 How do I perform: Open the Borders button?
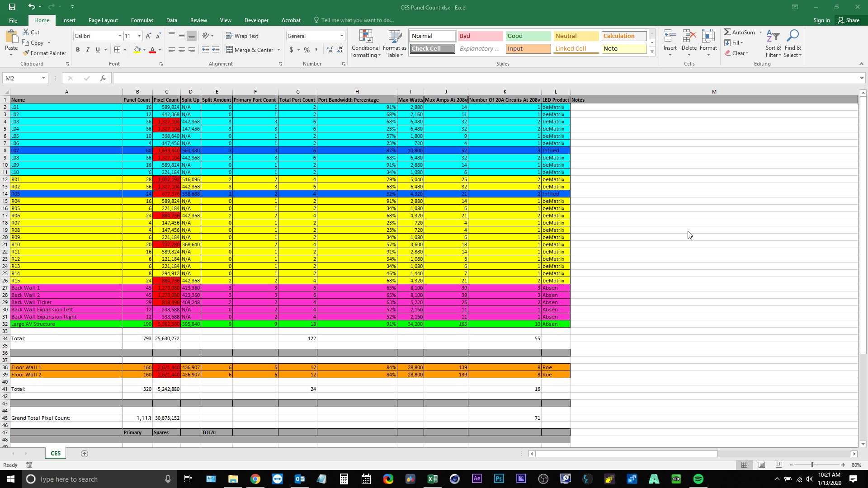[118, 50]
